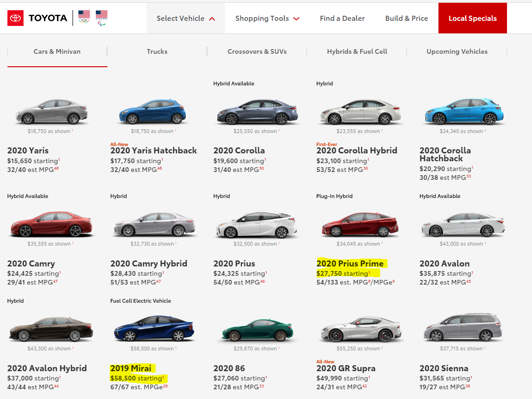Click the $49,990 starting Supra price
532x399 pixels.
343,378
